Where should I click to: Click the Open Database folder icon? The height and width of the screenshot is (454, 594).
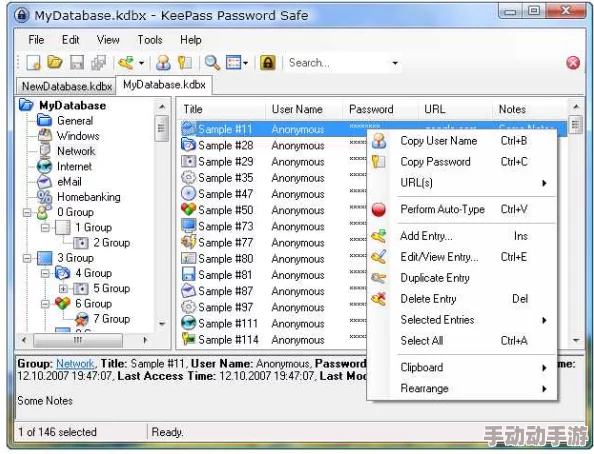55,63
